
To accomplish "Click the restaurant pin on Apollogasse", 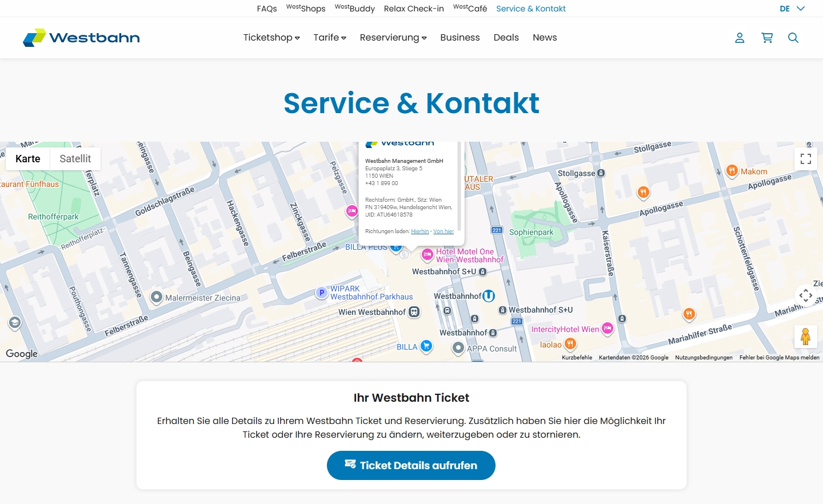I will tap(644, 192).
